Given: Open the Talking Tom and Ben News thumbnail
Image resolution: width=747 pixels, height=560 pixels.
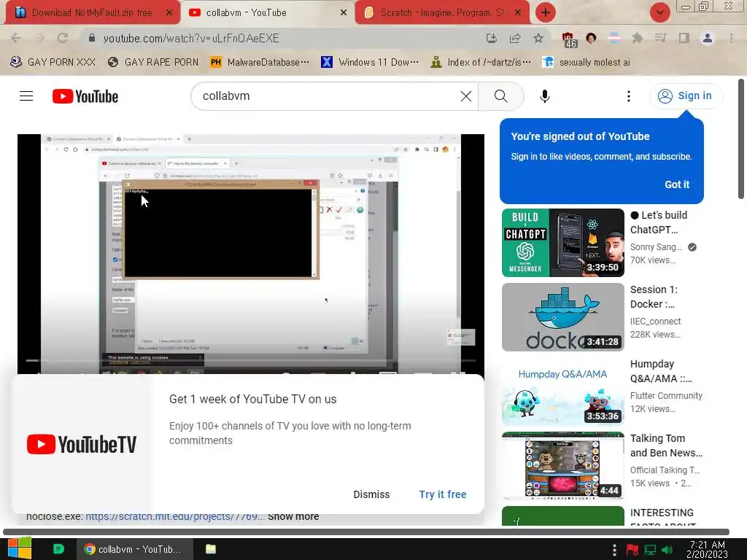Looking at the screenshot, I should (x=562, y=466).
